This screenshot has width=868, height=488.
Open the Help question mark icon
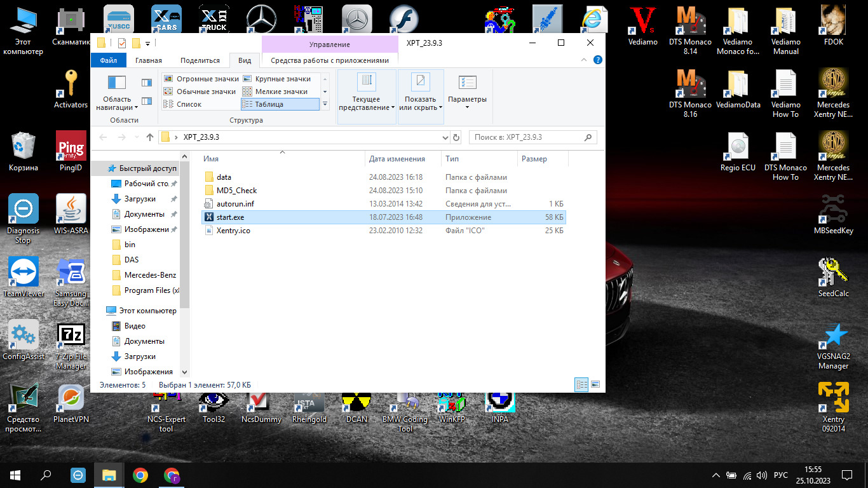pos(597,60)
